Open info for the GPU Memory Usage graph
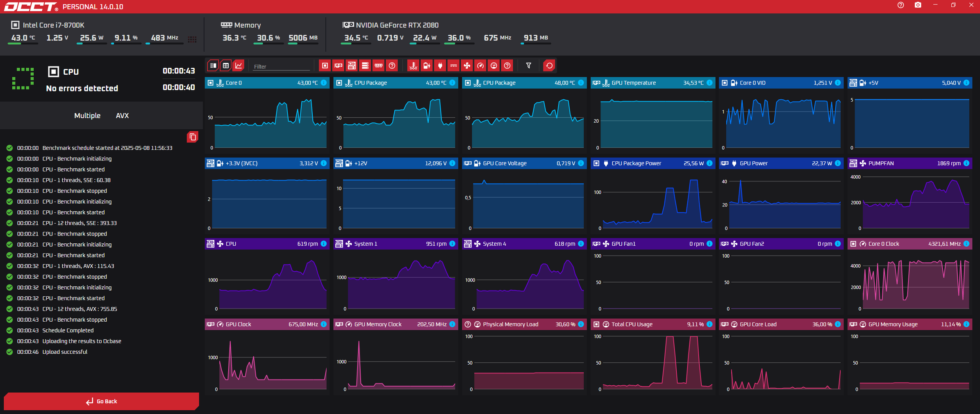Image resolution: width=980 pixels, height=414 pixels. click(x=966, y=324)
